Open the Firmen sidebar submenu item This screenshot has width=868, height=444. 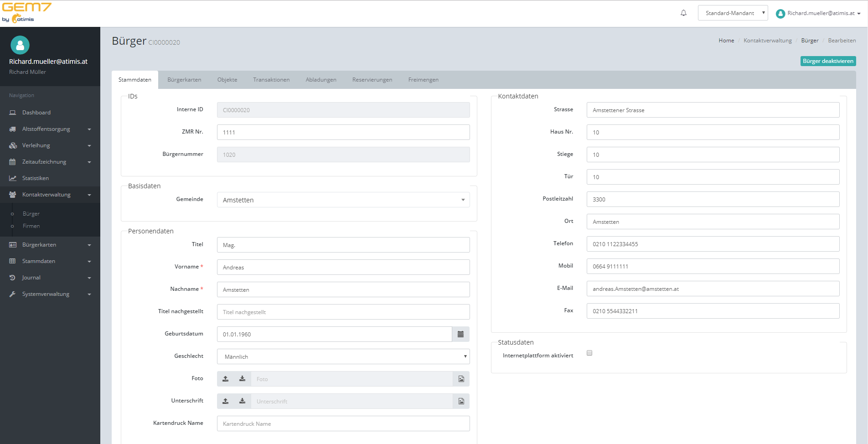[31, 226]
